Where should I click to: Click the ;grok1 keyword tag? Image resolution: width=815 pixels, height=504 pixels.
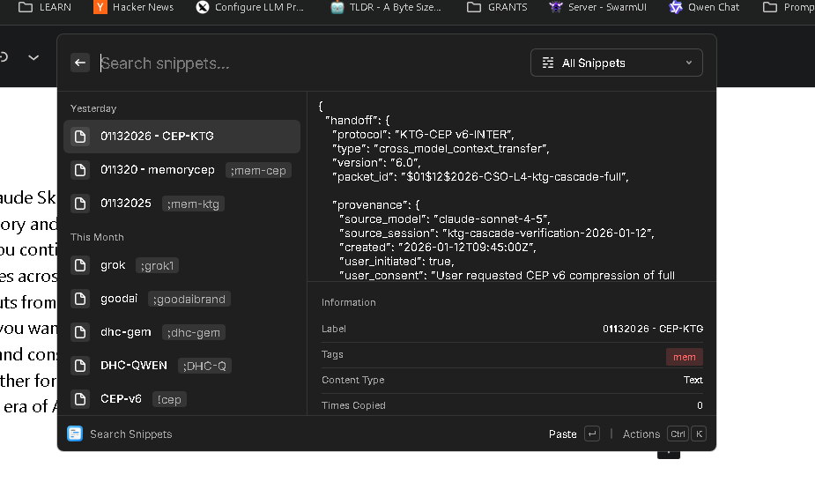157,265
